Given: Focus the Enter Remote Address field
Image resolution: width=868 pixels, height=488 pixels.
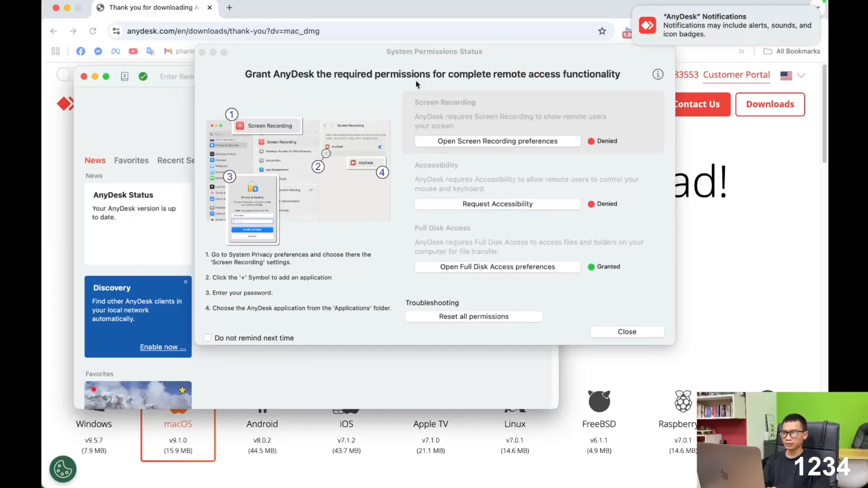Looking at the screenshot, I should pyautogui.click(x=177, y=76).
